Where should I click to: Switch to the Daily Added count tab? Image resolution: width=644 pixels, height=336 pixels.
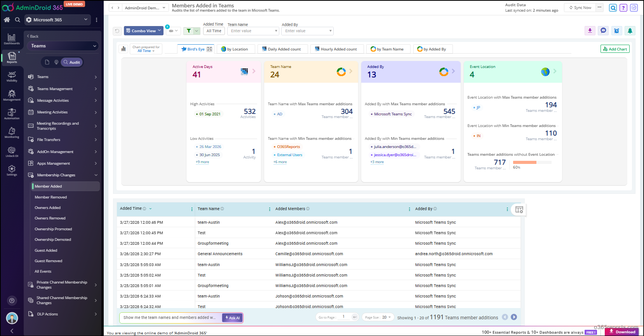[x=282, y=49]
